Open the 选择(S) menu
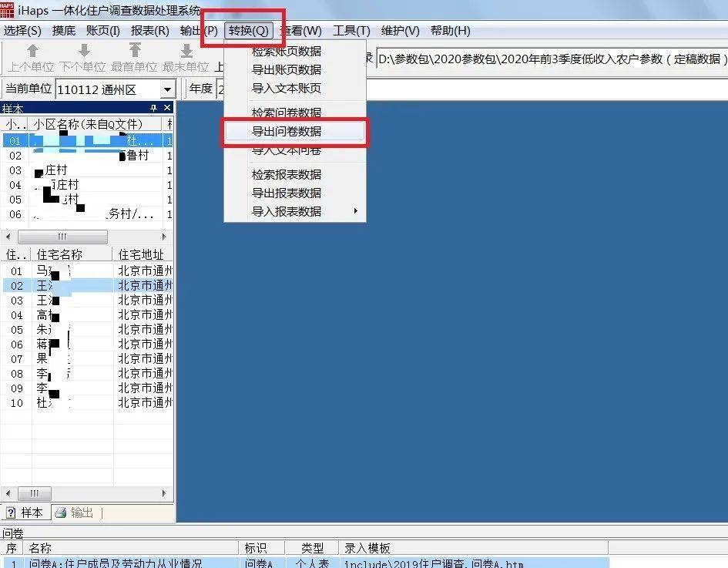The height and width of the screenshot is (568, 728). (x=22, y=31)
